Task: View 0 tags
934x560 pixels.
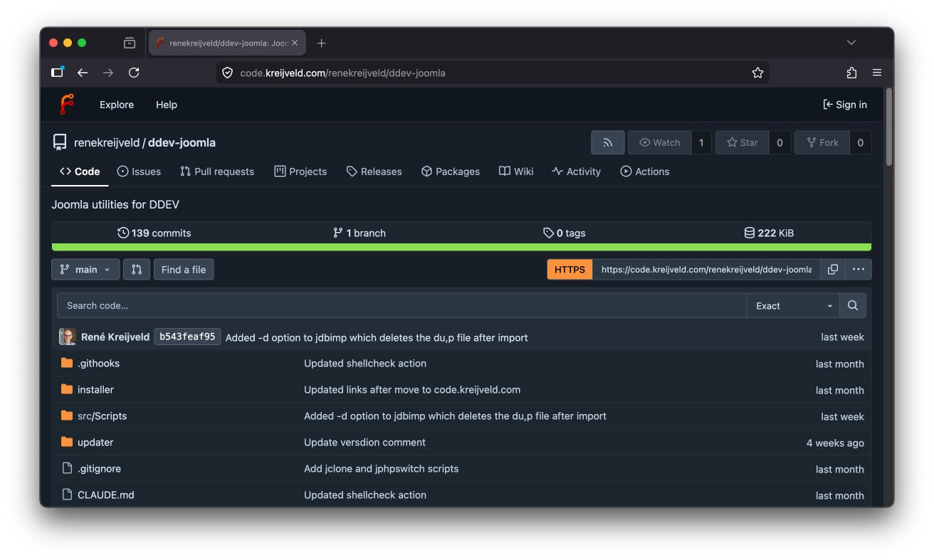Action: pyautogui.click(x=564, y=233)
